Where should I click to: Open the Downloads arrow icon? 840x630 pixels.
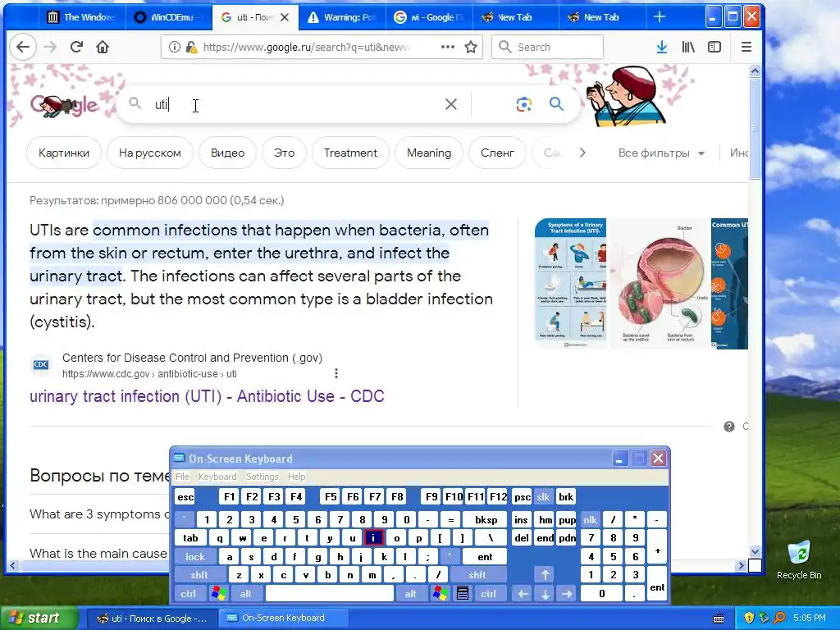tap(662, 47)
